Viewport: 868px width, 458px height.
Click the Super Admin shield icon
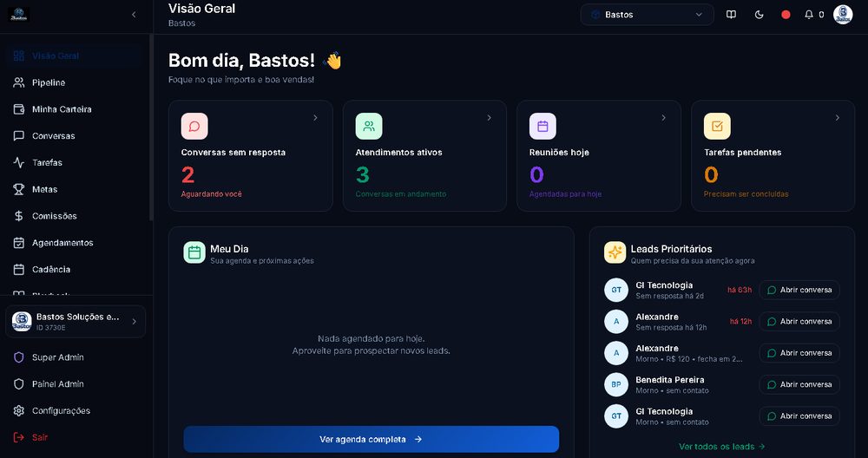pos(19,357)
